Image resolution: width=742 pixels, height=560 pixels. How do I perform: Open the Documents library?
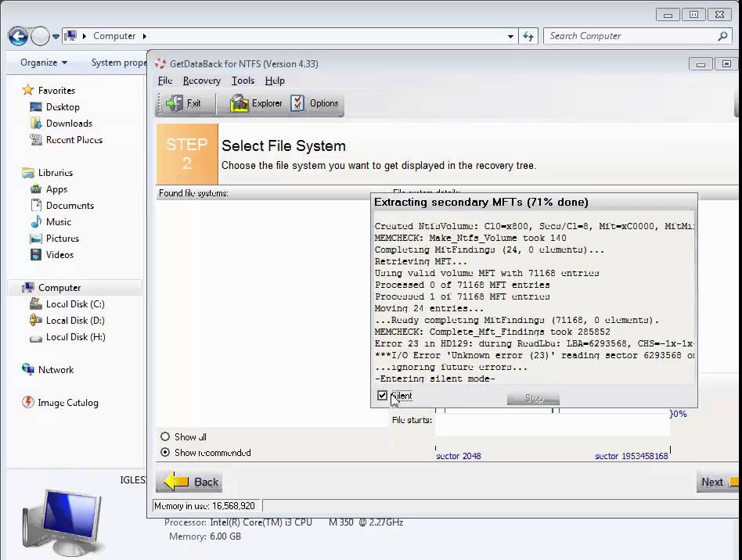[x=70, y=206]
